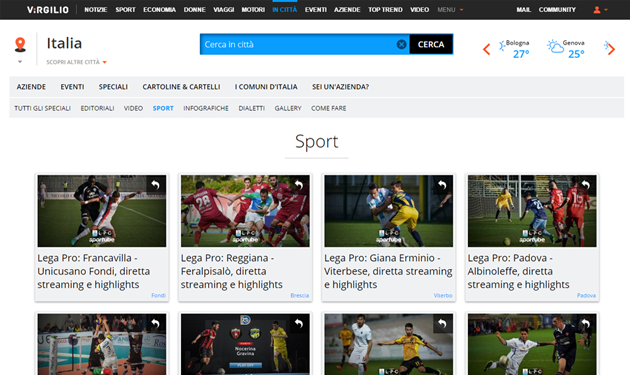
Task: Open the Eventi tab in grey section bar
Action: tap(72, 87)
